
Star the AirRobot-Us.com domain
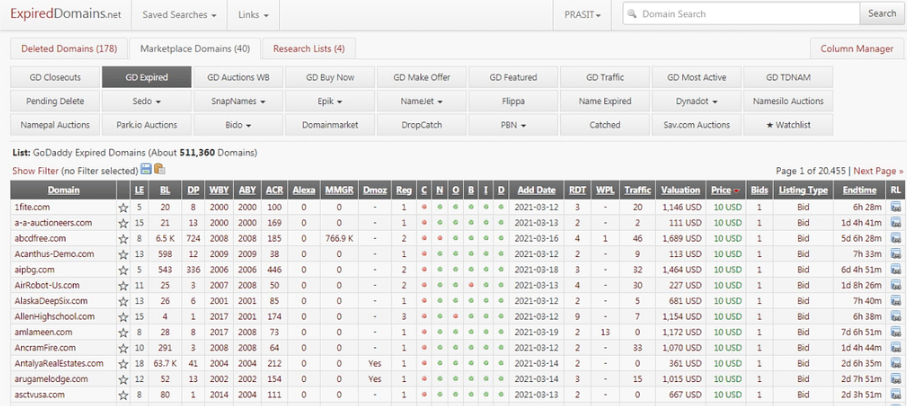pos(123,285)
